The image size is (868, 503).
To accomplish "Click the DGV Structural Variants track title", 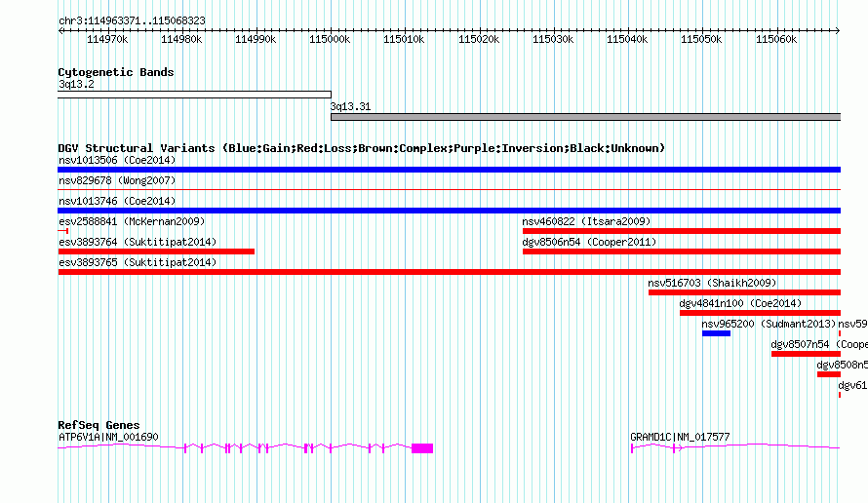I will pos(362,148).
